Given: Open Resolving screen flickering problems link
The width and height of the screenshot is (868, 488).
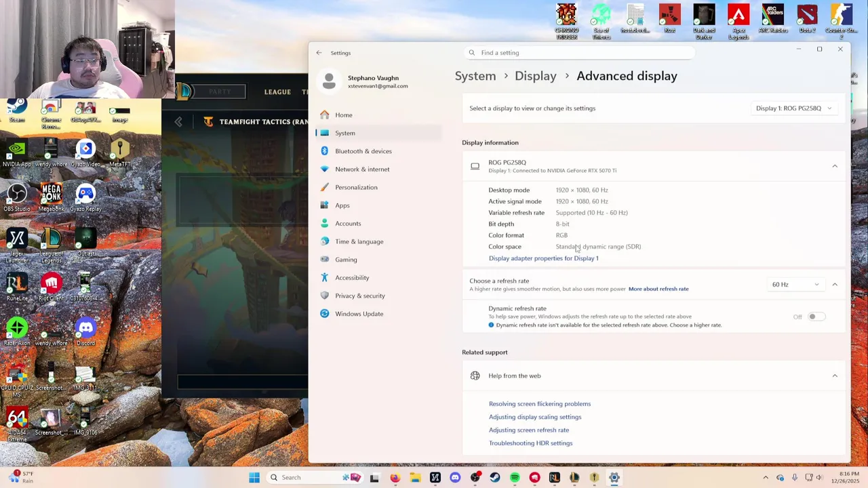Looking at the screenshot, I should point(540,404).
